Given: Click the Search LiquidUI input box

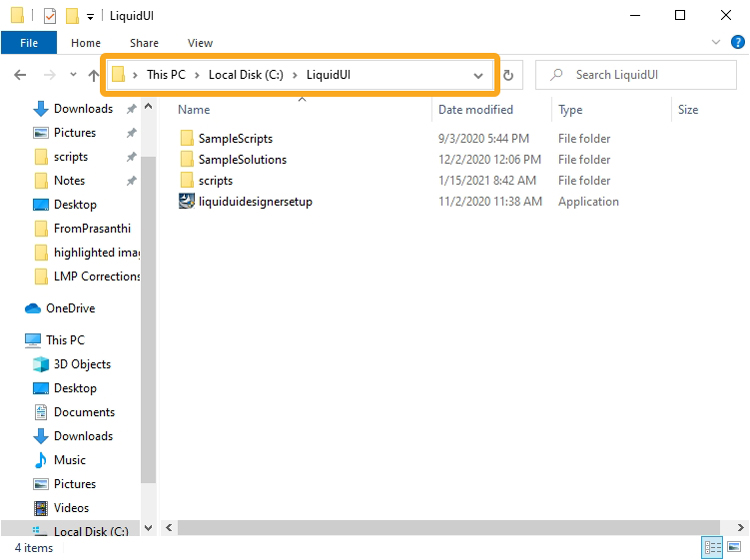Looking at the screenshot, I should tap(640, 75).
